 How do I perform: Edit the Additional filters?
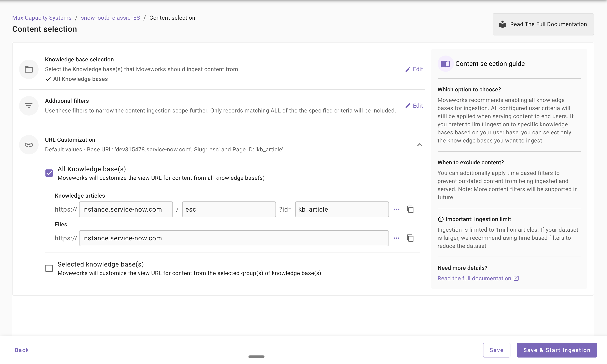414,106
